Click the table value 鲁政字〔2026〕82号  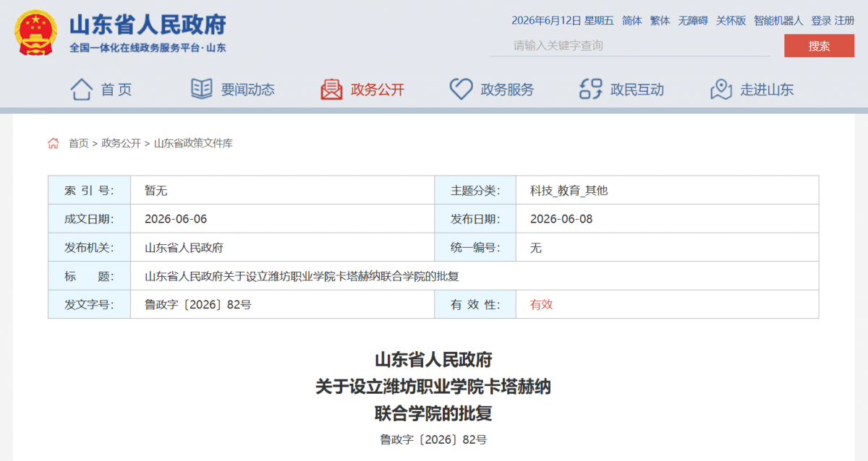point(198,304)
